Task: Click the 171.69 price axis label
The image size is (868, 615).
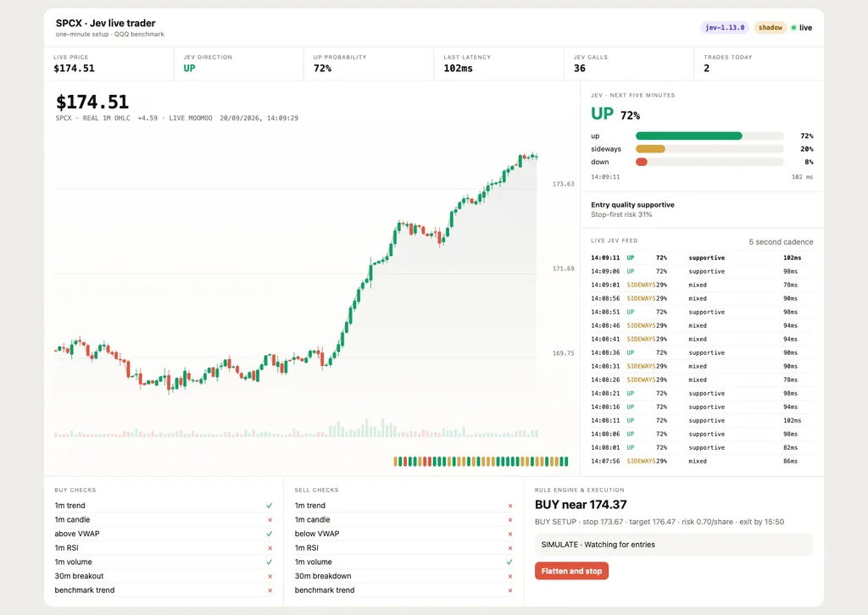Action: [563, 269]
